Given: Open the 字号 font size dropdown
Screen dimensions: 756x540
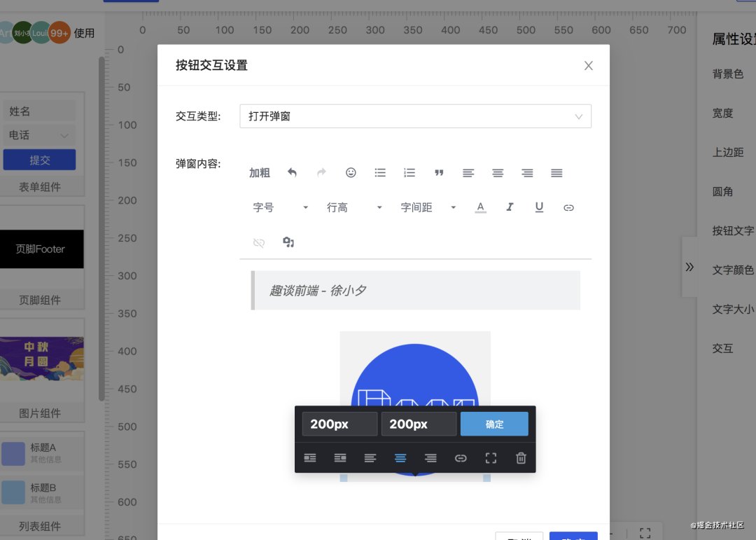Looking at the screenshot, I should [280, 207].
